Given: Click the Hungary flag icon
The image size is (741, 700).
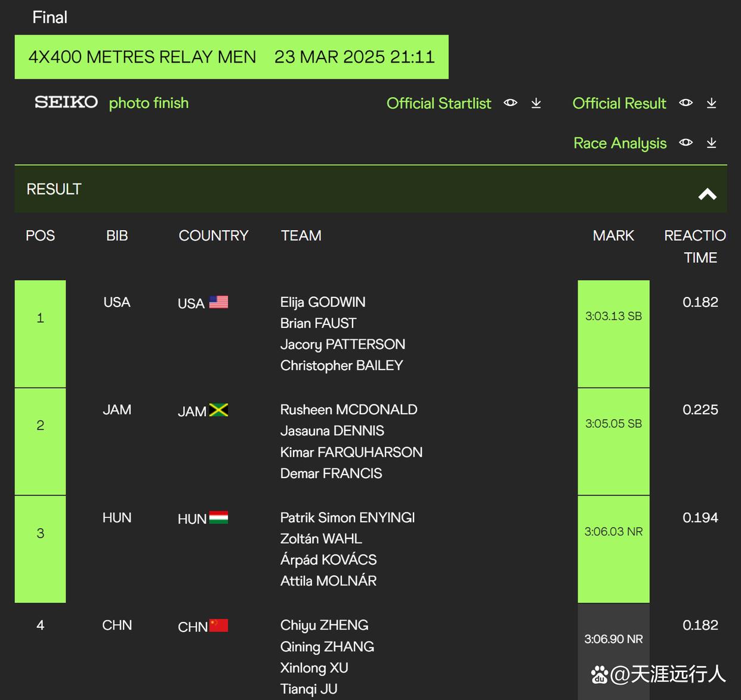Looking at the screenshot, I should pos(218,518).
